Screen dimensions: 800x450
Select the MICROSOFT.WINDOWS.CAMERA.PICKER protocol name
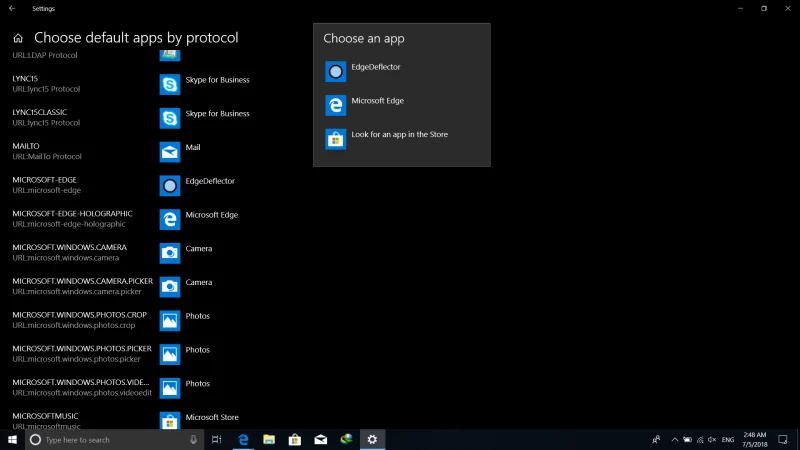83,281
